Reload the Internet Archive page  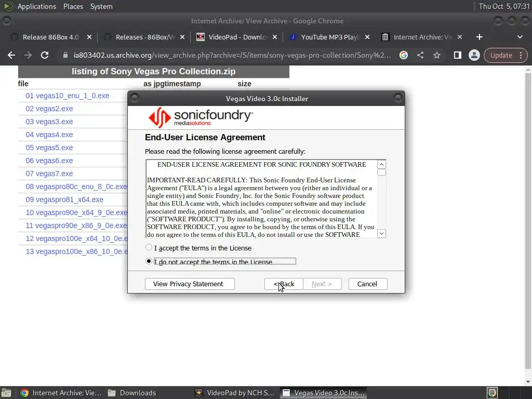[45, 55]
